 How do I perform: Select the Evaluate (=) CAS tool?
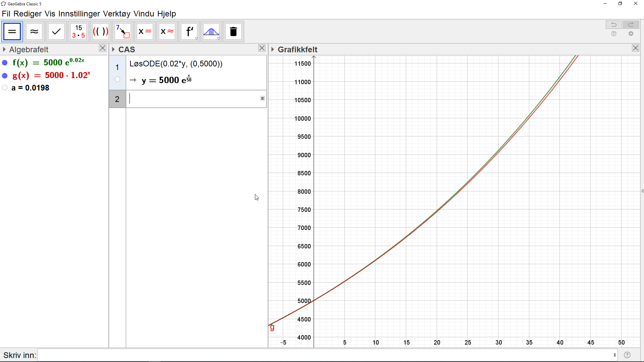[12, 32]
